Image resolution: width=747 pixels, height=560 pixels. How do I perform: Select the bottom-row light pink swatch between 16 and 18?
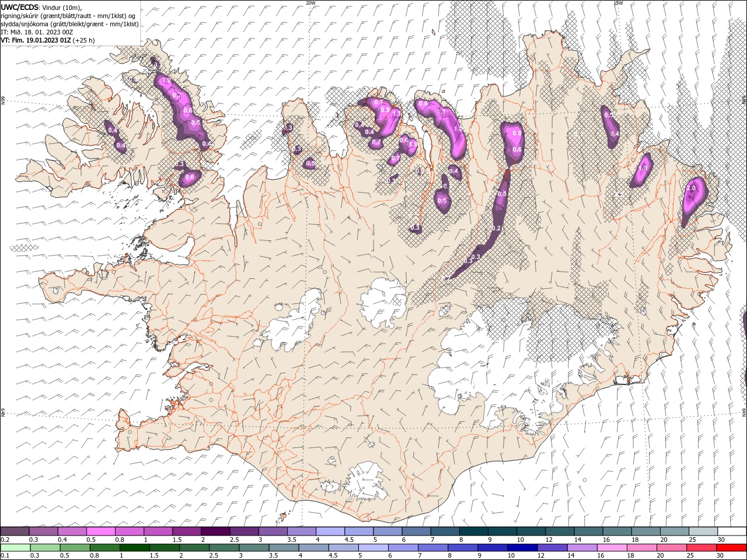point(611,548)
